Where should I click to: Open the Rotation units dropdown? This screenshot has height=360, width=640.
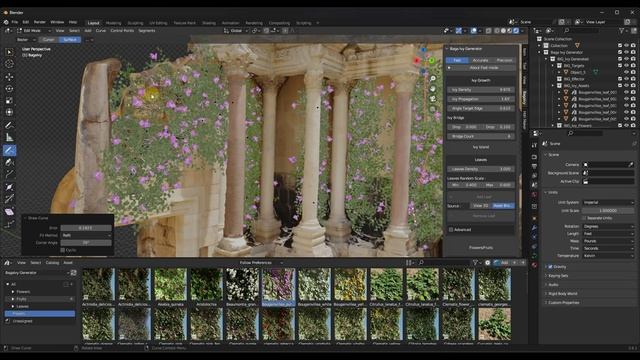(608, 226)
